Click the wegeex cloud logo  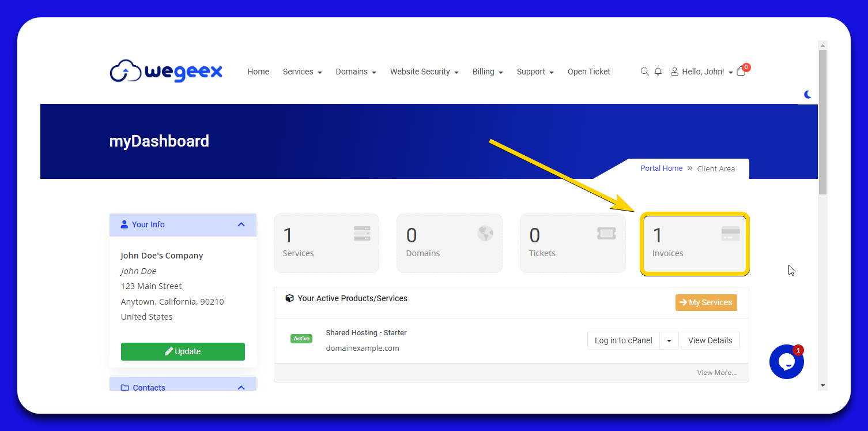click(166, 72)
